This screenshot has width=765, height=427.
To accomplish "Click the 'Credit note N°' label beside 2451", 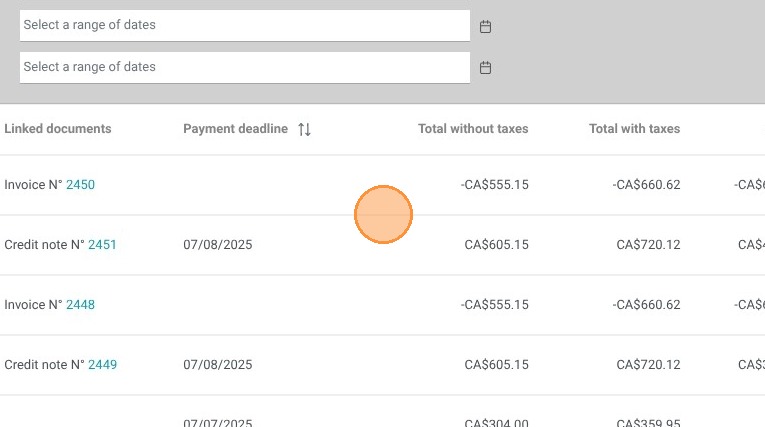I will (x=44, y=244).
